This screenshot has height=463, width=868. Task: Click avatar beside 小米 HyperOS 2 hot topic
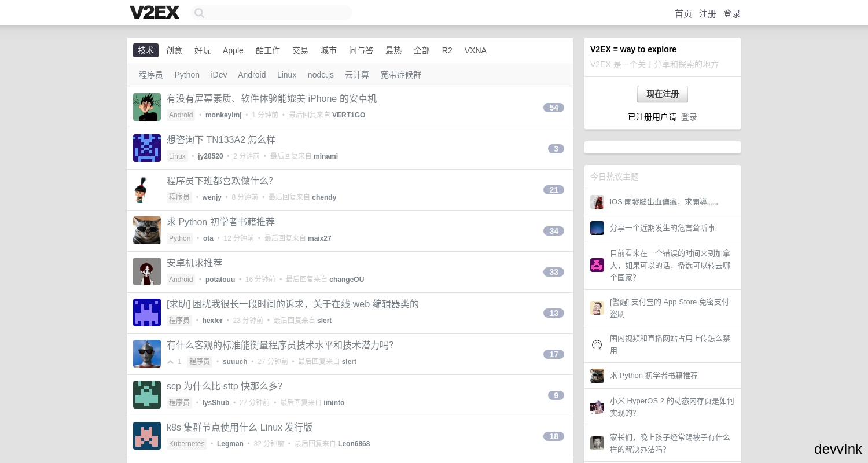(597, 407)
